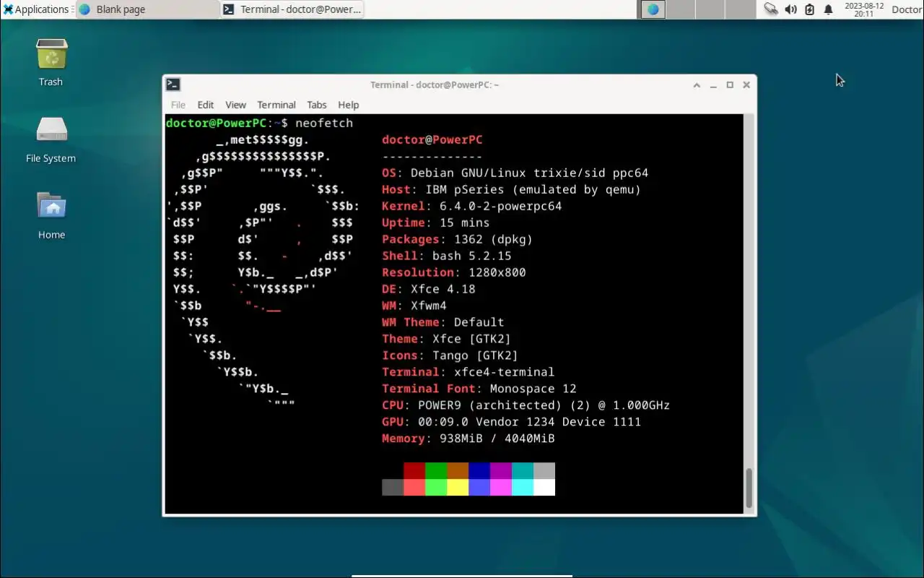The image size is (924, 578).
Task: Click the 'Terminal: xfce4-terminal' line
Action: coord(468,372)
